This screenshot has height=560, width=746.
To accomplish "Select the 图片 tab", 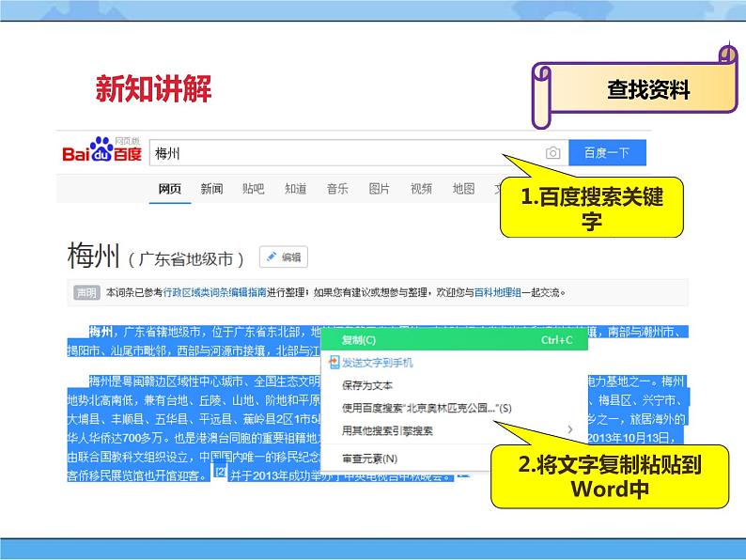I will [380, 189].
